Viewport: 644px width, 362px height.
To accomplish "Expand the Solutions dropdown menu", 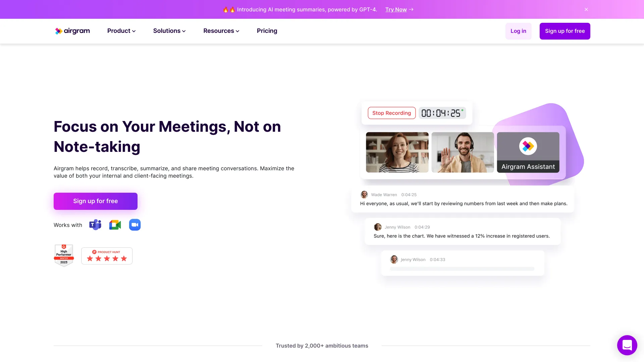I will [x=169, y=31].
